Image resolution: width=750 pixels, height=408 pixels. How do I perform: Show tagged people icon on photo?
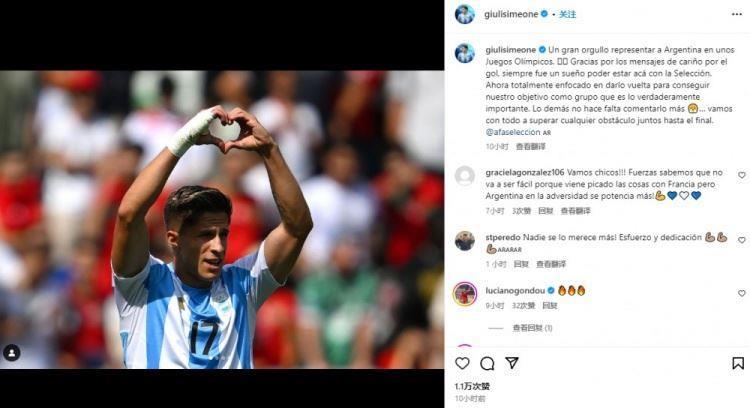coord(11,353)
